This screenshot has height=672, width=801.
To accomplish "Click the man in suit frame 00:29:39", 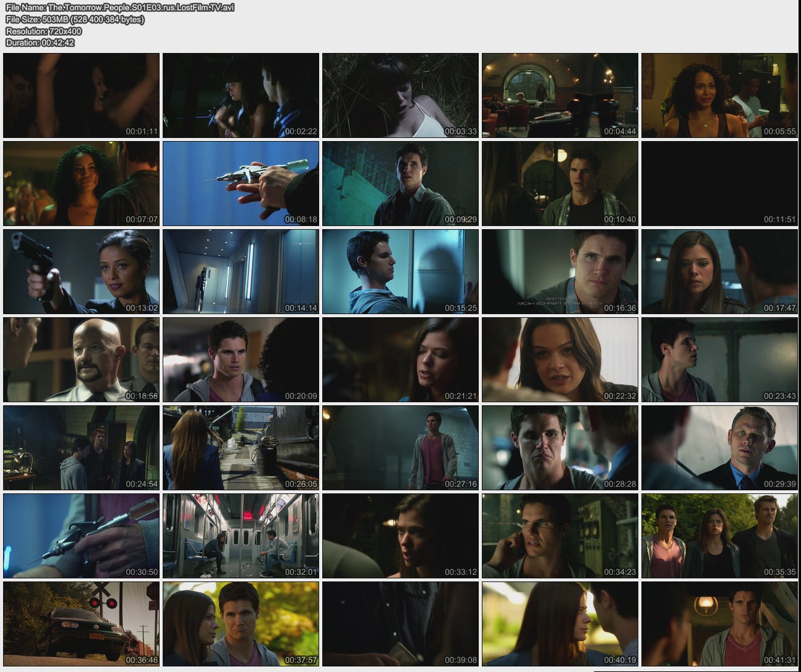I will click(x=719, y=448).
